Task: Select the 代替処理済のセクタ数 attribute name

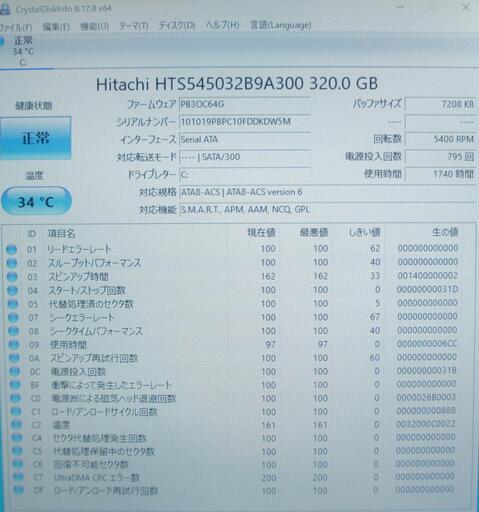Action: 91,304
